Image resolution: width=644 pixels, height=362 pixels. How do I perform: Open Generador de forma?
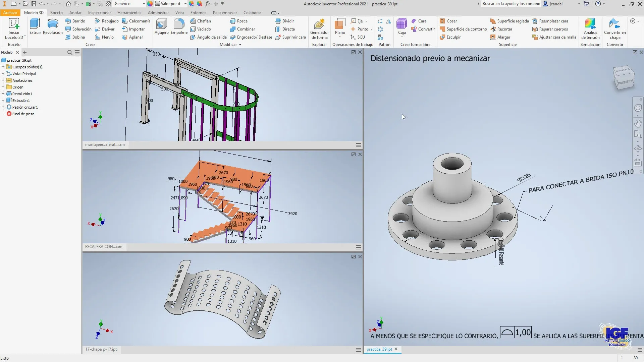(x=319, y=29)
